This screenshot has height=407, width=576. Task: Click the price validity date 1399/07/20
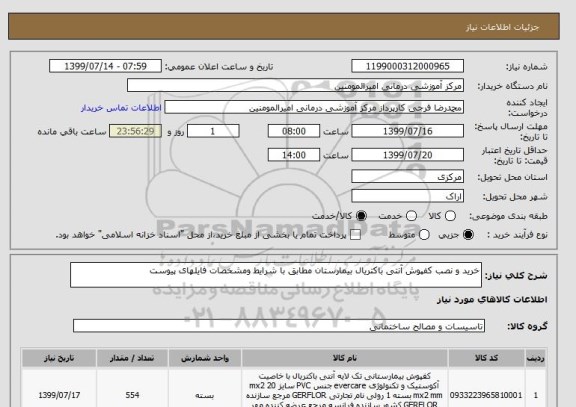[x=407, y=155]
